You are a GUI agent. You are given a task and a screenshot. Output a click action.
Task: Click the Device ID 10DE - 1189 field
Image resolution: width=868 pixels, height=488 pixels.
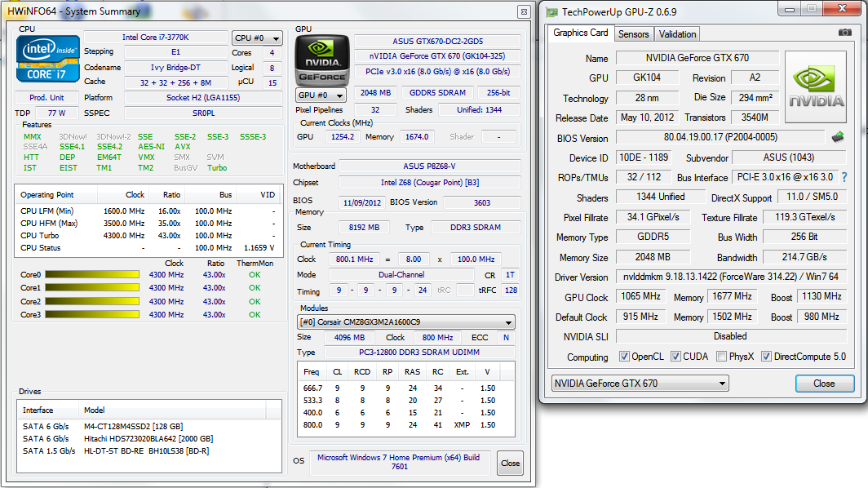(x=643, y=157)
